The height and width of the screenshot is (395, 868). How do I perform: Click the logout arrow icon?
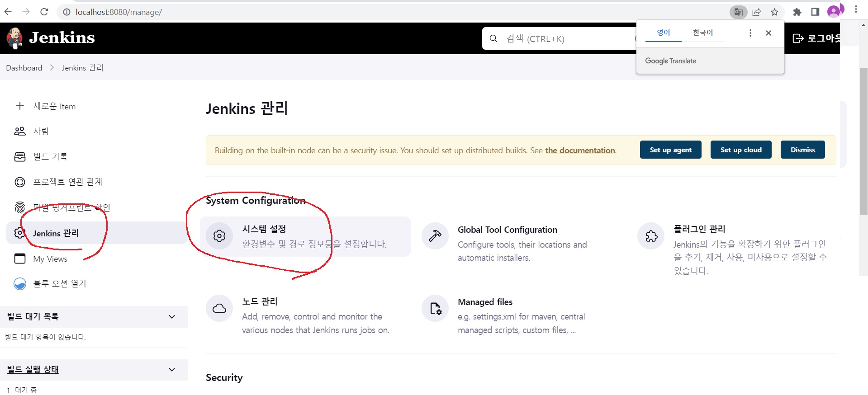point(798,38)
